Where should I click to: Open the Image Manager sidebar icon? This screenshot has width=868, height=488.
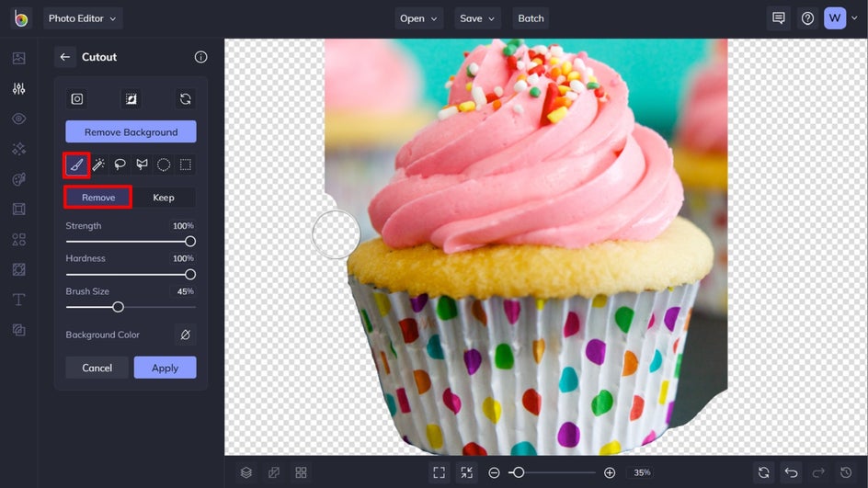18,58
